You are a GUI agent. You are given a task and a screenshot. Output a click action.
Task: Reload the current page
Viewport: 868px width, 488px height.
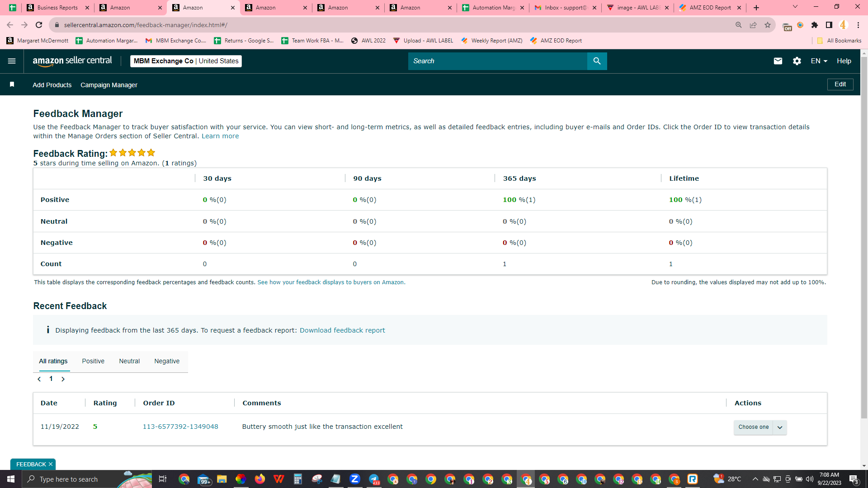tap(39, 25)
